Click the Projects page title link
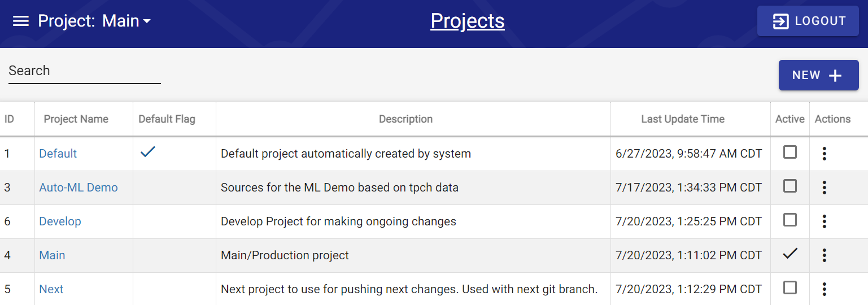This screenshot has width=868, height=305. point(467,21)
